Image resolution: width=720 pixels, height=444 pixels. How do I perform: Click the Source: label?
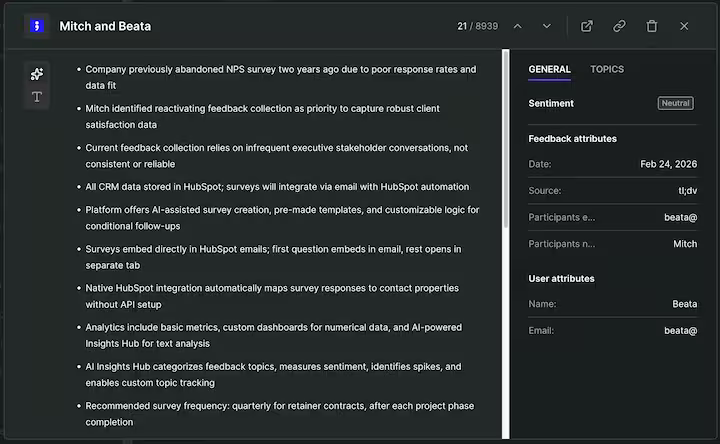tap(545, 191)
